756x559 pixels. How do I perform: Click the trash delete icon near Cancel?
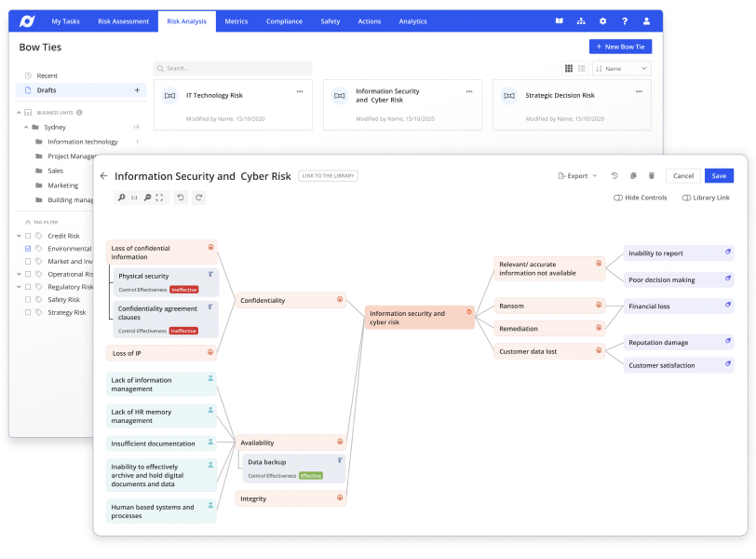pyautogui.click(x=652, y=176)
